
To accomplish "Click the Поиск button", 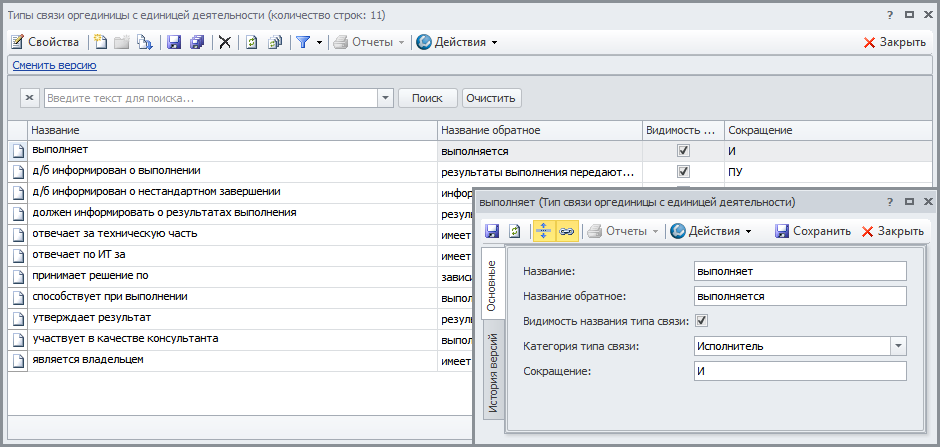I will [x=427, y=98].
